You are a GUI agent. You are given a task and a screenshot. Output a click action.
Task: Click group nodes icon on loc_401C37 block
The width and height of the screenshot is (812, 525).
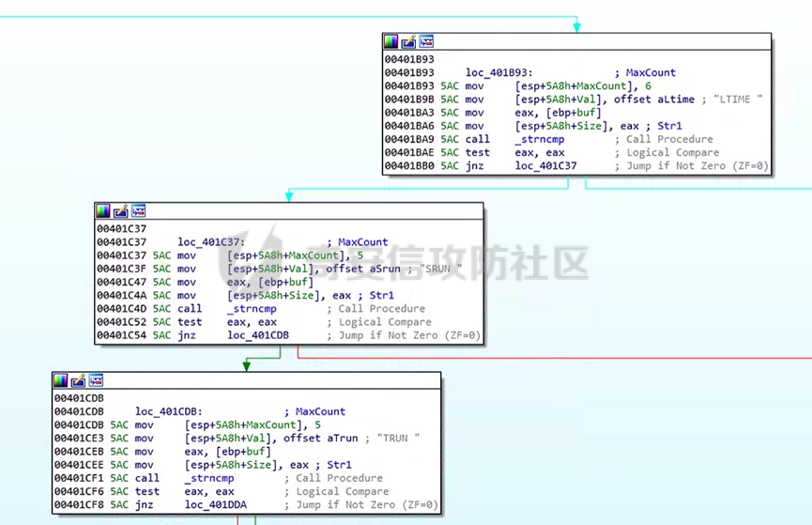coord(138,210)
